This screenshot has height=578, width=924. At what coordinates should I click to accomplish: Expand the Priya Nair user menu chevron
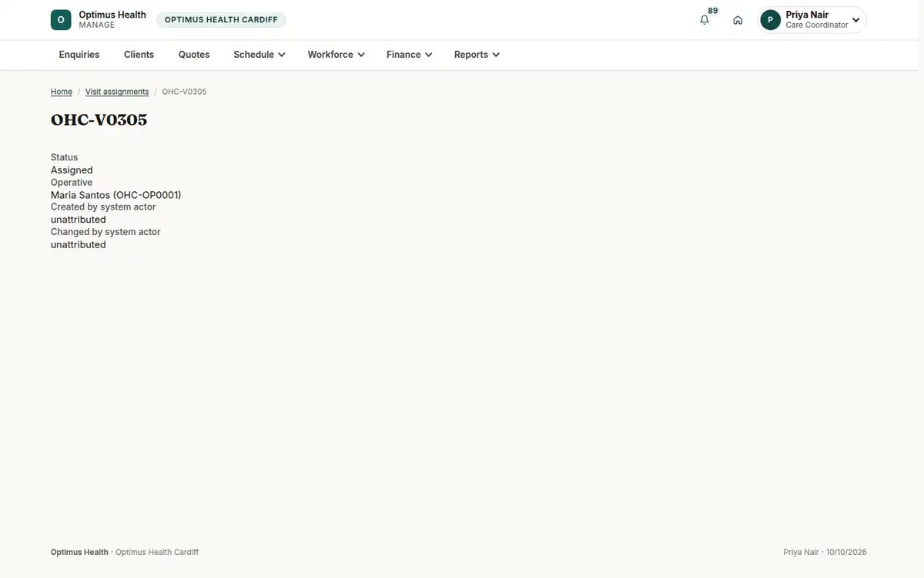tap(855, 20)
